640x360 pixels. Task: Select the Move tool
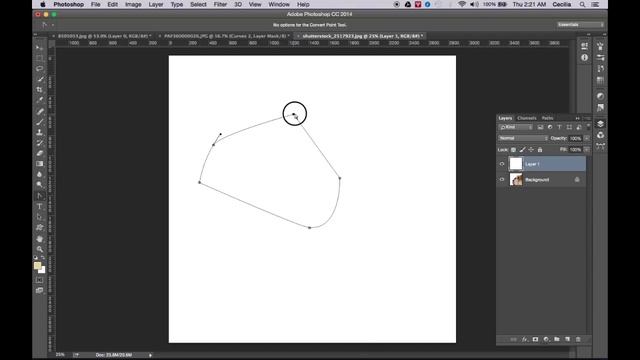pos(40,47)
